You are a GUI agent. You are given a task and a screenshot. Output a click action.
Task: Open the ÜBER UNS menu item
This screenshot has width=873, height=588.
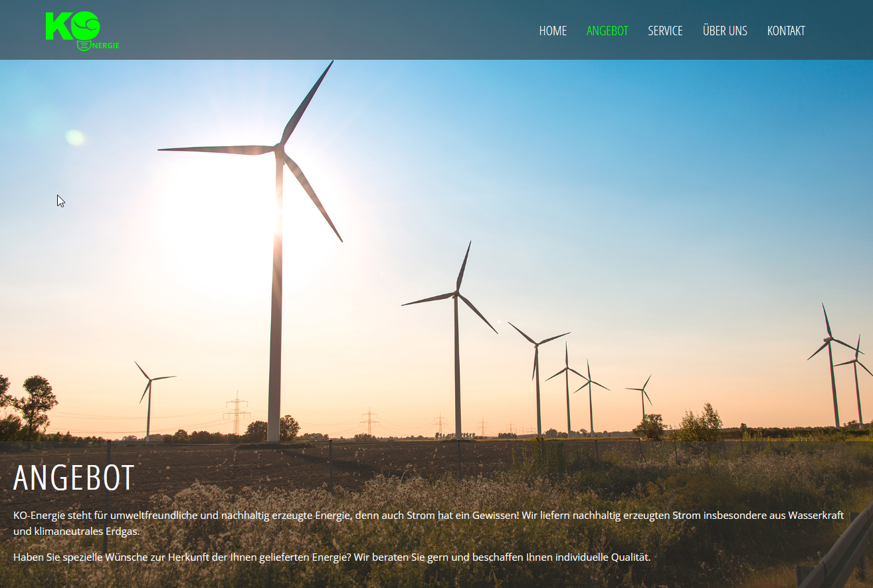pyautogui.click(x=725, y=31)
